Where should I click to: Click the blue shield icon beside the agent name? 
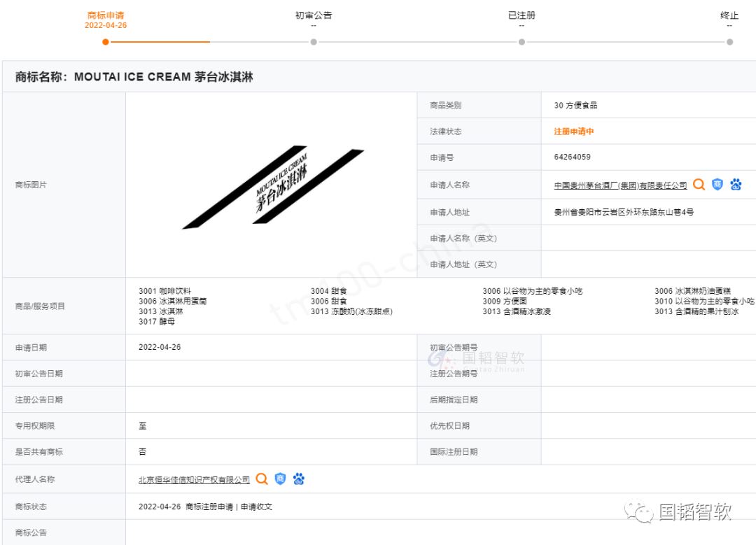tap(280, 479)
